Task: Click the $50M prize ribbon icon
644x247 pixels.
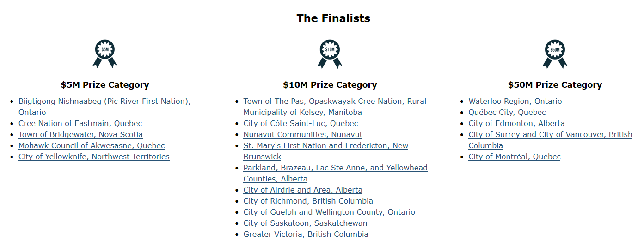Action: coord(555,53)
